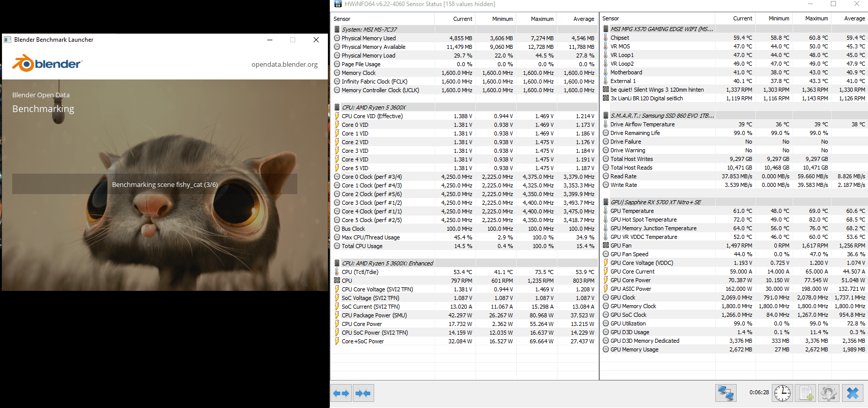The width and height of the screenshot is (868, 408).
Task: Click the clock reset timer icon
Action: pyautogui.click(x=782, y=393)
